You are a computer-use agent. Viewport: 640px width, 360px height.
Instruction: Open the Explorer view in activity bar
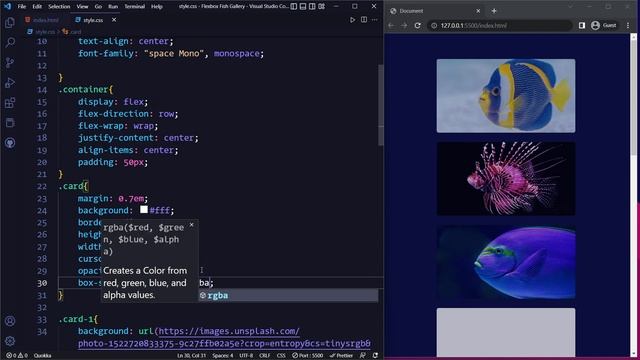10,22
